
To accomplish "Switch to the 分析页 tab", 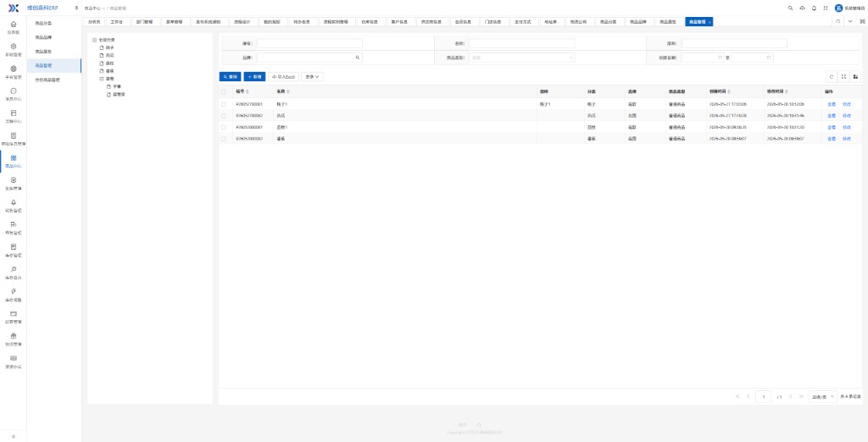I will coord(94,21).
